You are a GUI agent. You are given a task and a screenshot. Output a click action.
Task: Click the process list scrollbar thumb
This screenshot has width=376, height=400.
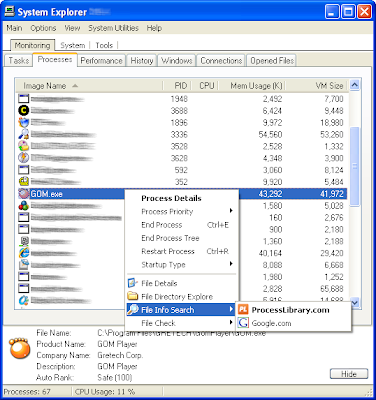point(354,166)
